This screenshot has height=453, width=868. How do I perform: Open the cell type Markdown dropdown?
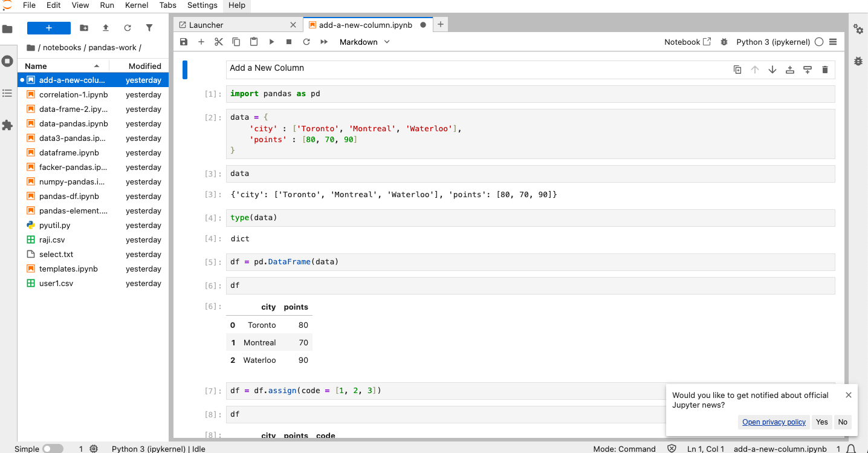click(364, 42)
